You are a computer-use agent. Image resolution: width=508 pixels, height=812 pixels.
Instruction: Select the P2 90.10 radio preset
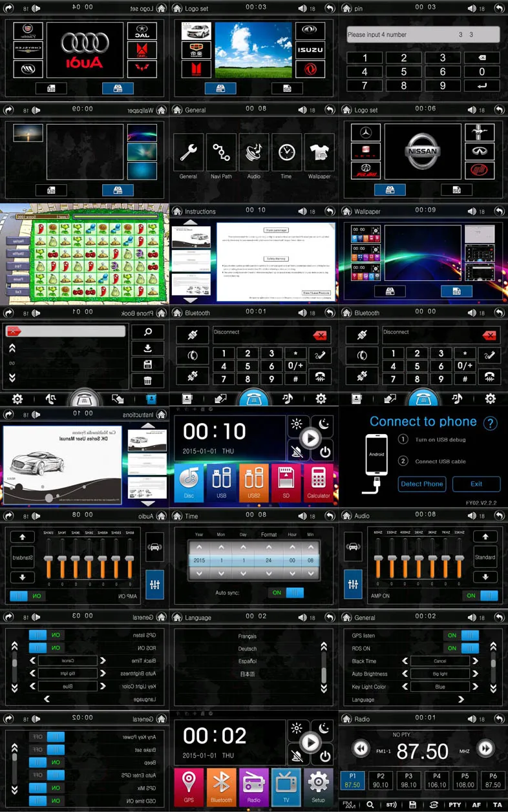pos(381,780)
